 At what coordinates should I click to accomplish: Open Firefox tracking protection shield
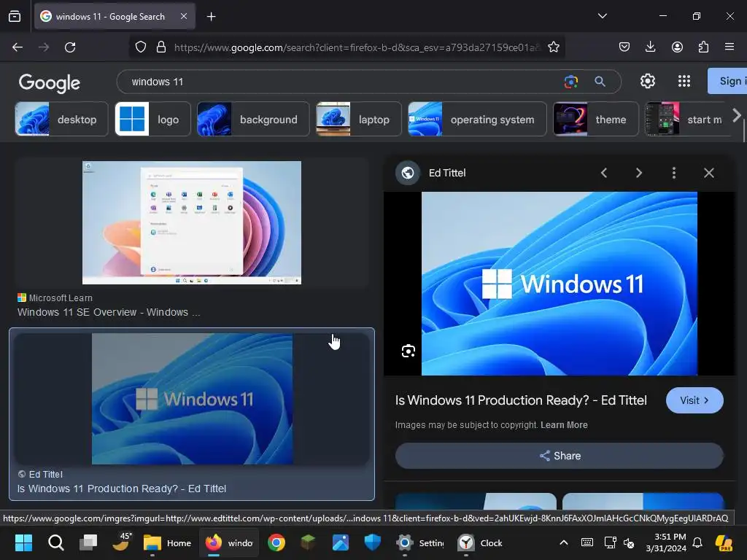click(x=141, y=47)
